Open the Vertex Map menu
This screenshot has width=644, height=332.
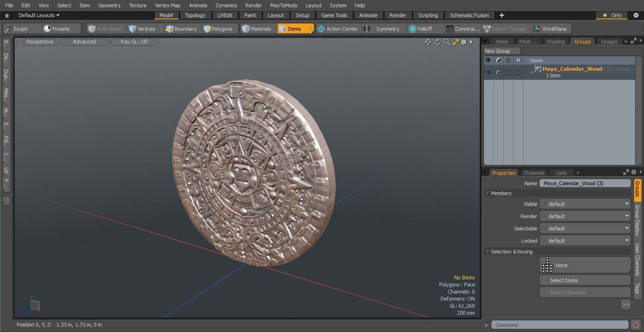pyautogui.click(x=167, y=5)
